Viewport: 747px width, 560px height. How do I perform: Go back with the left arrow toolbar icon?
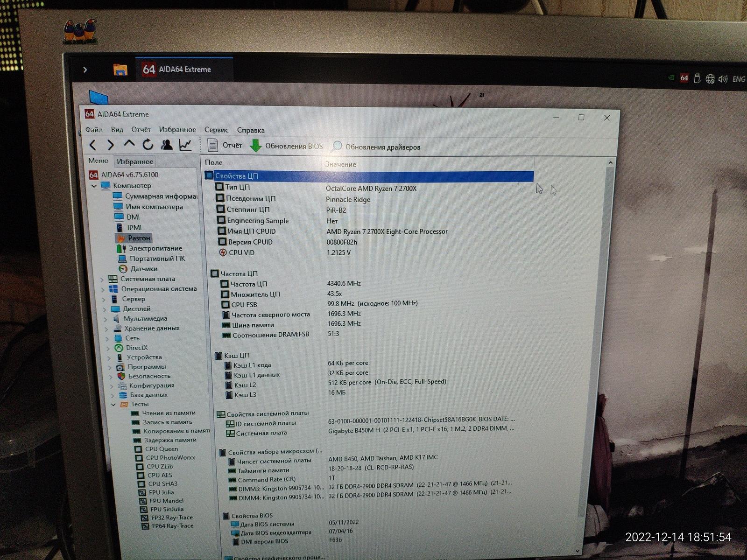click(92, 145)
